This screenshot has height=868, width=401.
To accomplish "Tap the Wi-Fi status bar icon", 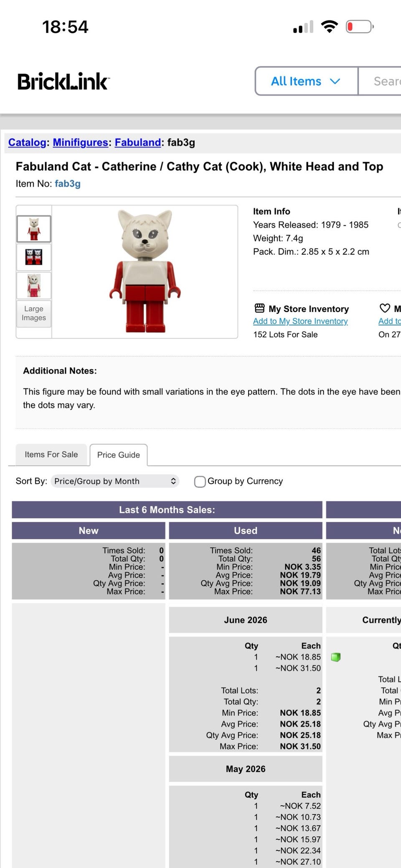I will point(330,27).
